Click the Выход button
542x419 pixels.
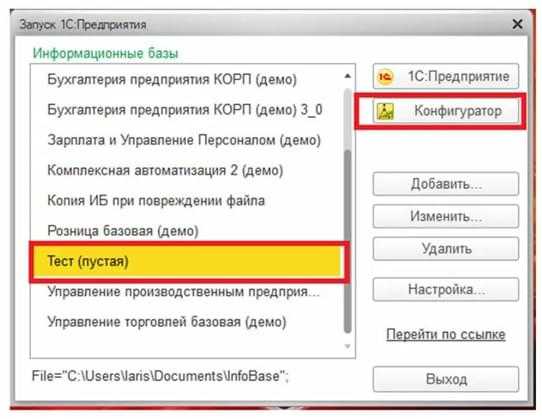(446, 379)
